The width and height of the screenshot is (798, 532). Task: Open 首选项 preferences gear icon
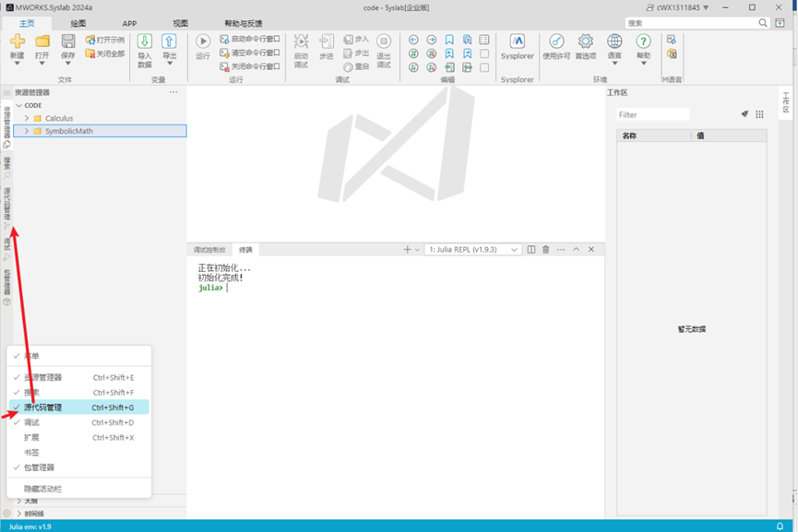coord(585,41)
